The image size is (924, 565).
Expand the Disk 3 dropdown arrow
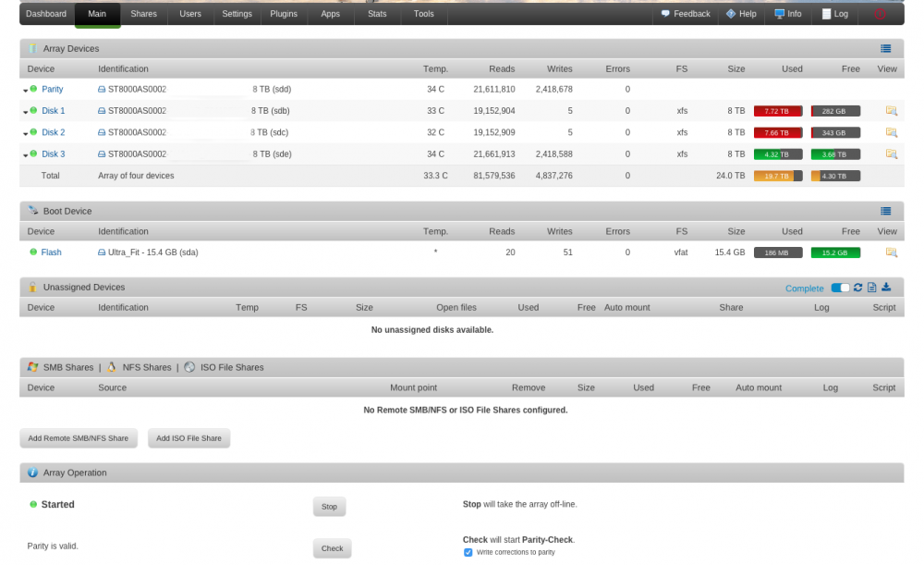click(x=25, y=155)
